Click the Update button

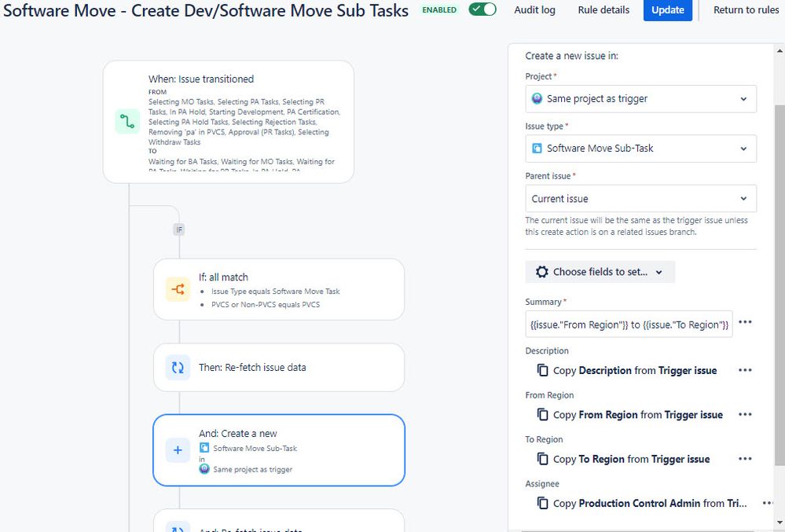point(667,10)
